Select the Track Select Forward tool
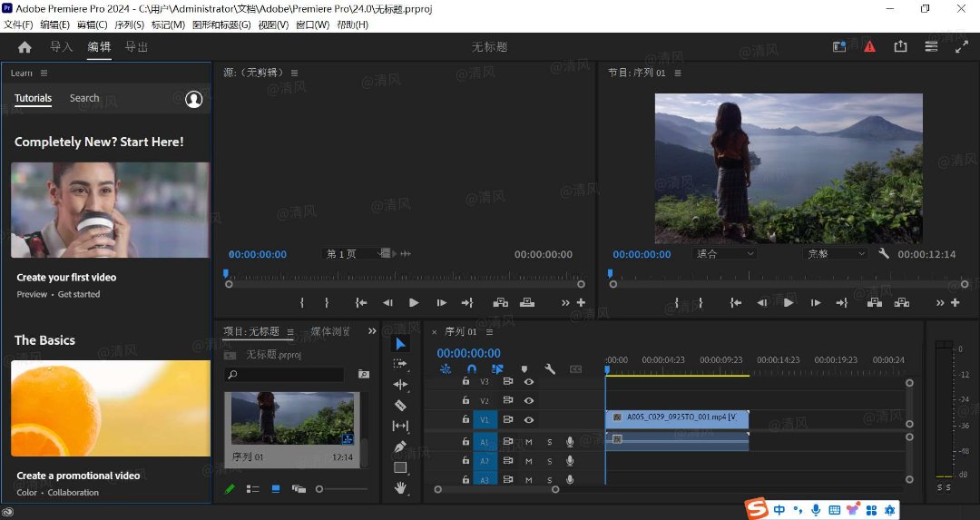 pyautogui.click(x=400, y=364)
